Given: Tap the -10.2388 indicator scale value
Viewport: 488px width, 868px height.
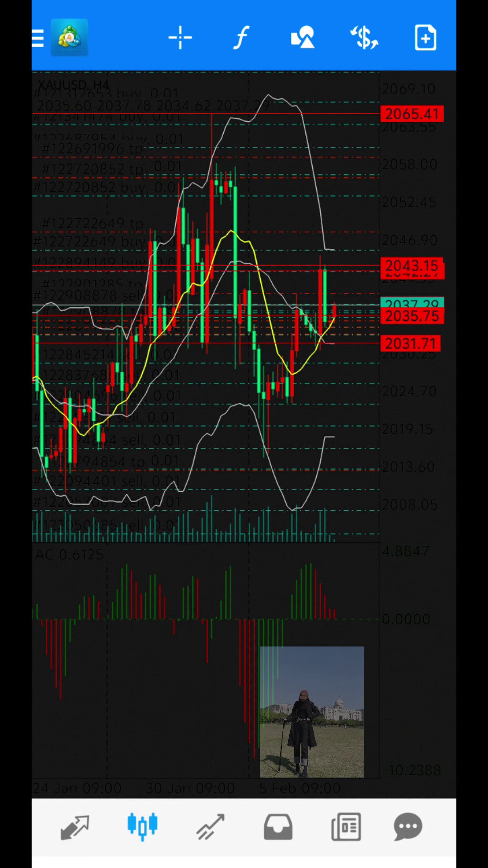Looking at the screenshot, I should pyautogui.click(x=412, y=770).
